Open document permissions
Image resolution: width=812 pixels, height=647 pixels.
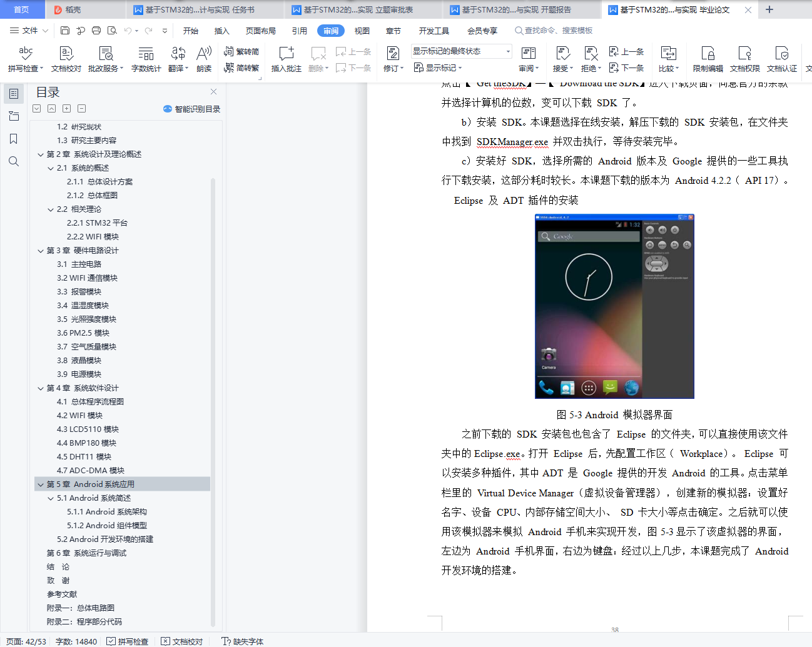coord(745,59)
